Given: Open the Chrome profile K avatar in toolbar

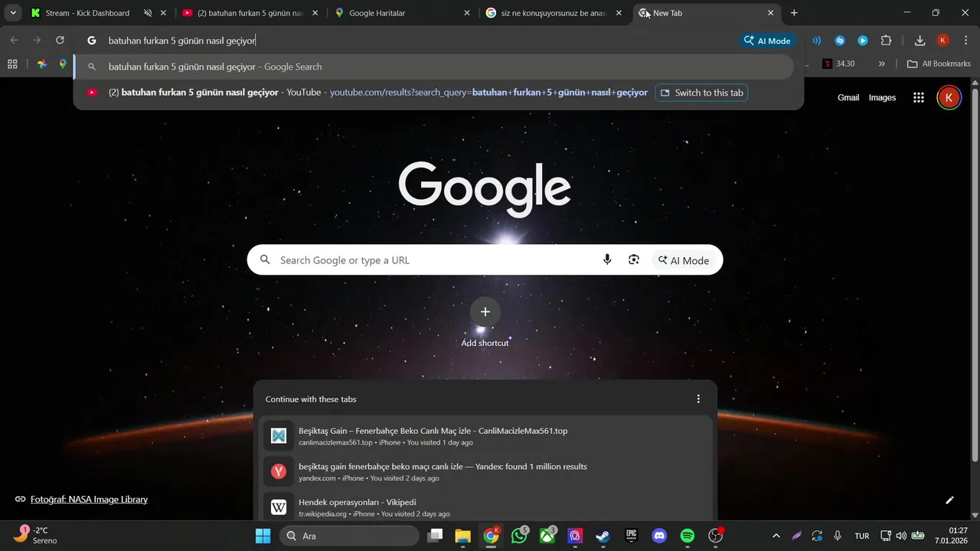Looking at the screenshot, I should point(943,41).
